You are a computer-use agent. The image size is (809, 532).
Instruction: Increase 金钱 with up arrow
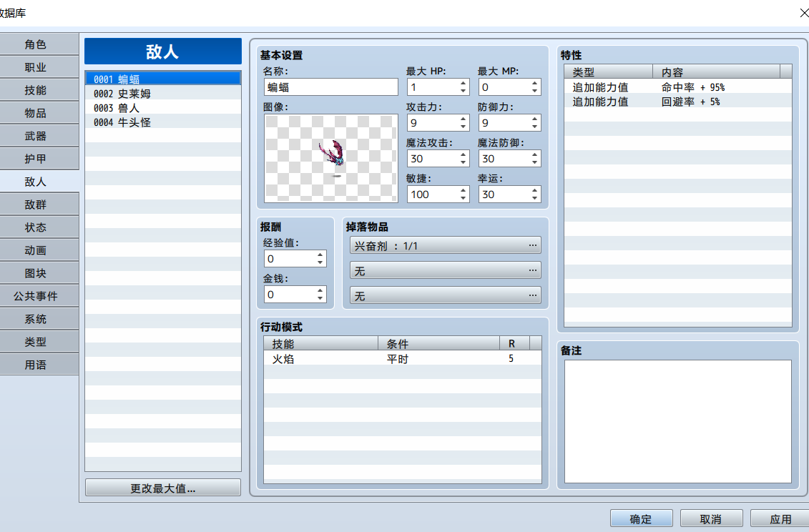(320, 290)
